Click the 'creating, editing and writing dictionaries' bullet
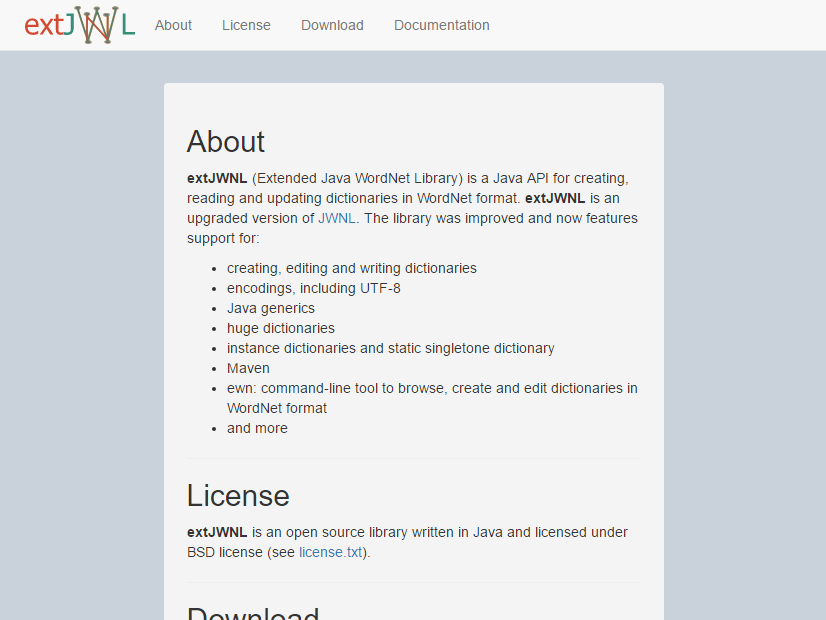The height and width of the screenshot is (620, 826). pos(351,268)
